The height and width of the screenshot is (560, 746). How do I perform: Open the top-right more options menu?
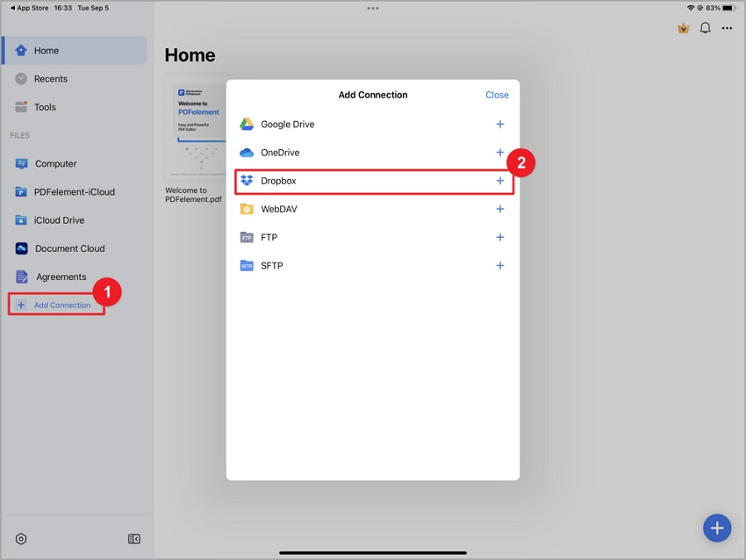(727, 28)
